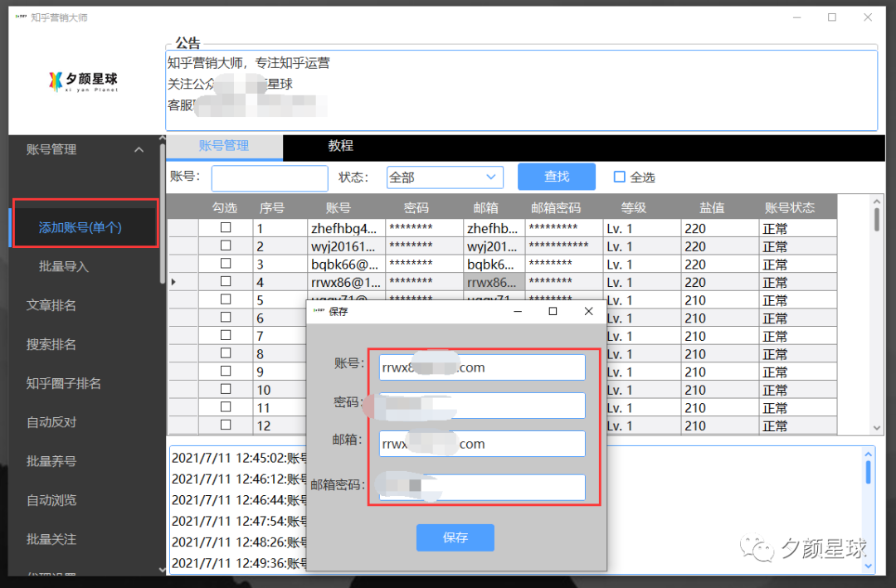Check the box for row 2 wyj20161
The height and width of the screenshot is (588, 896).
point(226,245)
